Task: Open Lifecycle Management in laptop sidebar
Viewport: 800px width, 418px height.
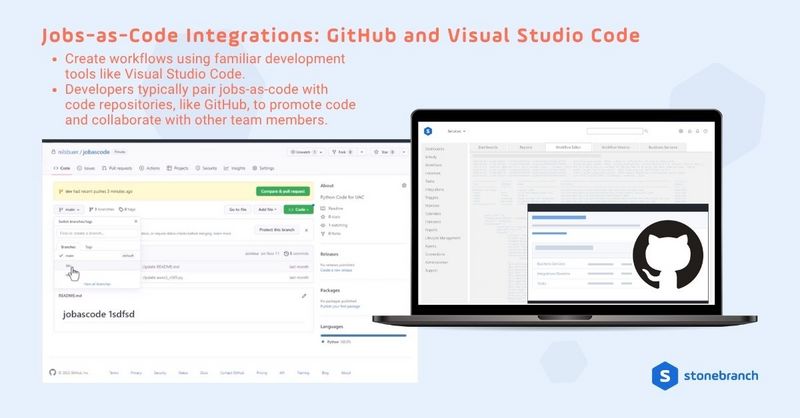Action: 443,238
